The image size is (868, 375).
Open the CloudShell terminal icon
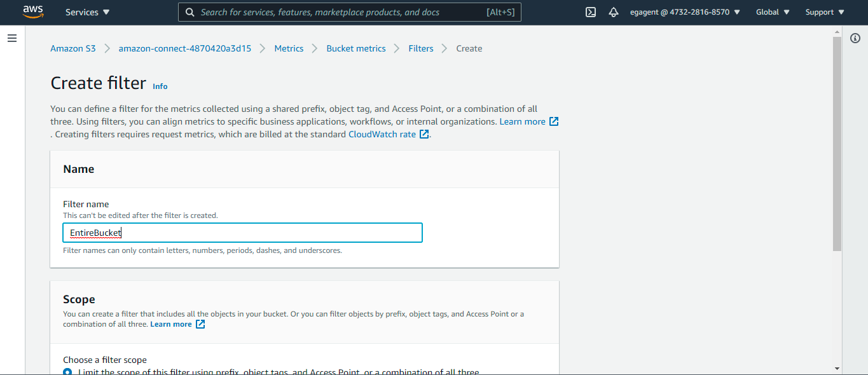pyautogui.click(x=591, y=12)
